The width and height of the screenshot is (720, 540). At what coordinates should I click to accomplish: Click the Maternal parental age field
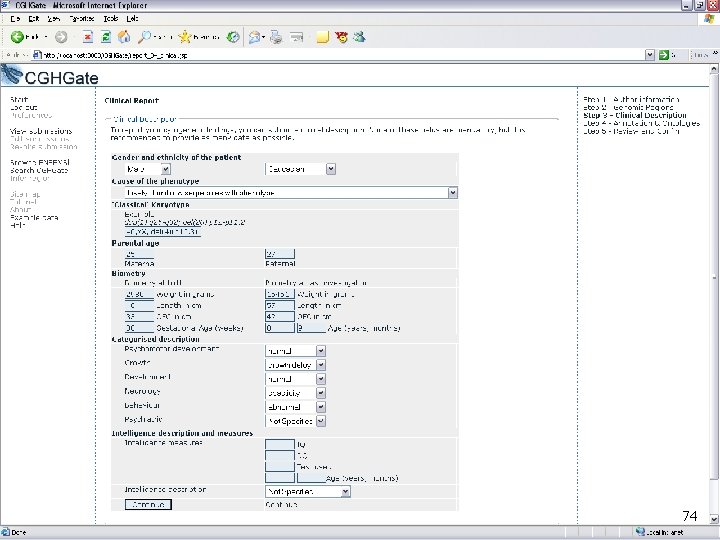point(139,253)
